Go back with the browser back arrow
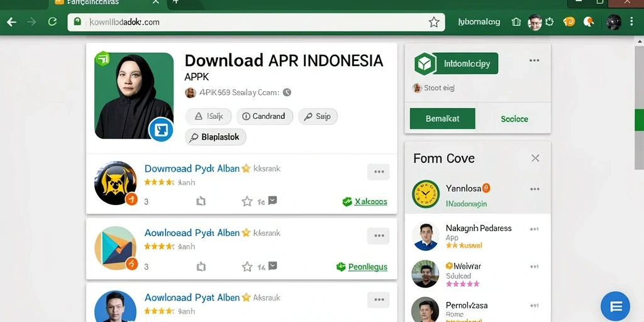644x322 pixels. pyautogui.click(x=11, y=22)
